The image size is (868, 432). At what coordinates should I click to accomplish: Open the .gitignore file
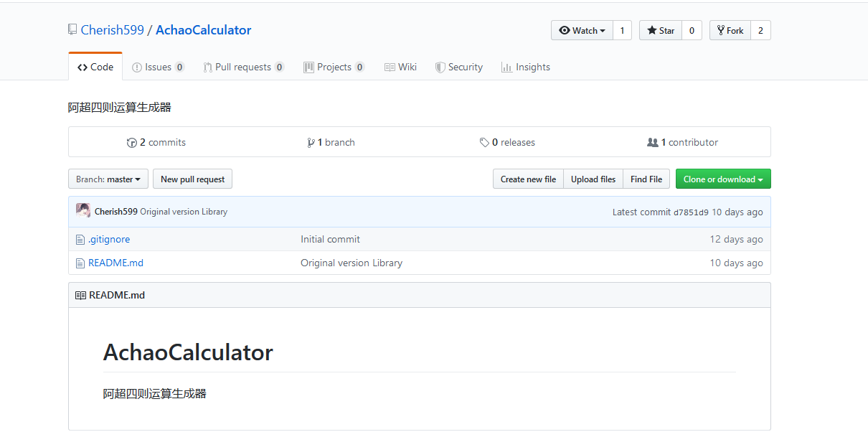coord(109,239)
